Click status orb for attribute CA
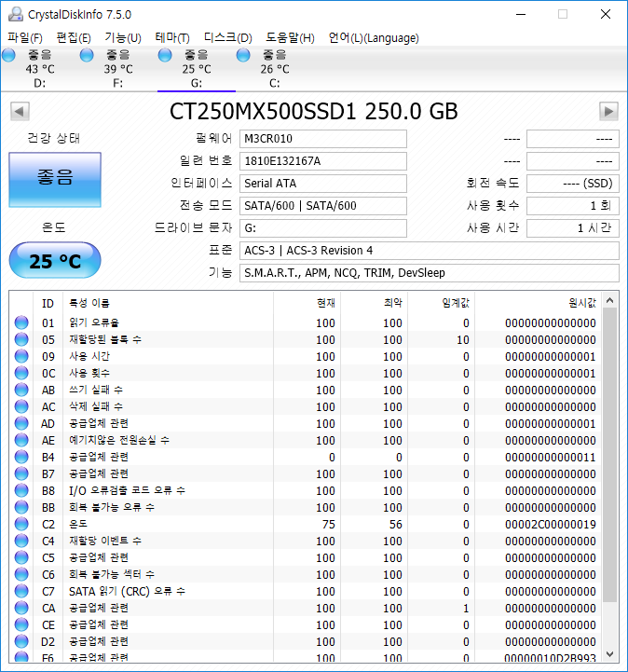This screenshot has height=672, width=628. point(21,608)
